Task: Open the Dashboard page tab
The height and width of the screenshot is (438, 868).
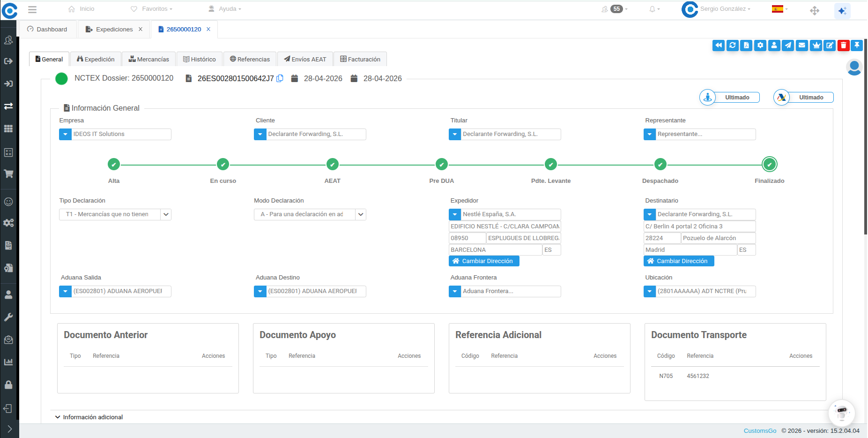Action: 47,29
